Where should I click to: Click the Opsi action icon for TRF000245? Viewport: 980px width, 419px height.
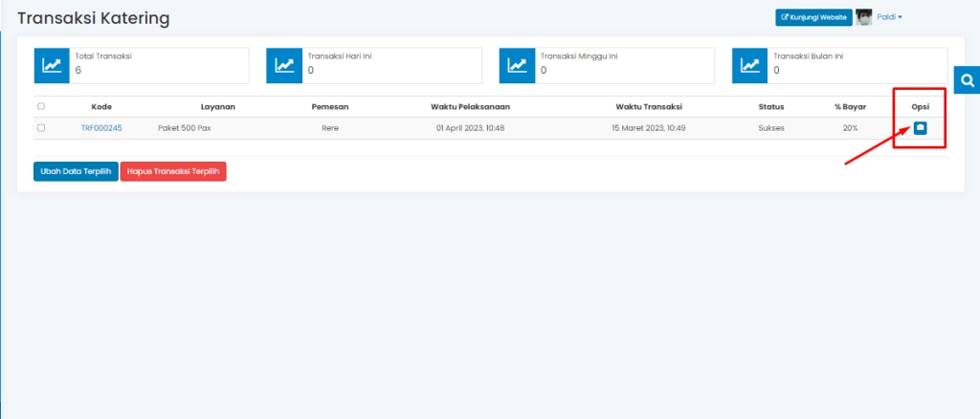tap(920, 127)
